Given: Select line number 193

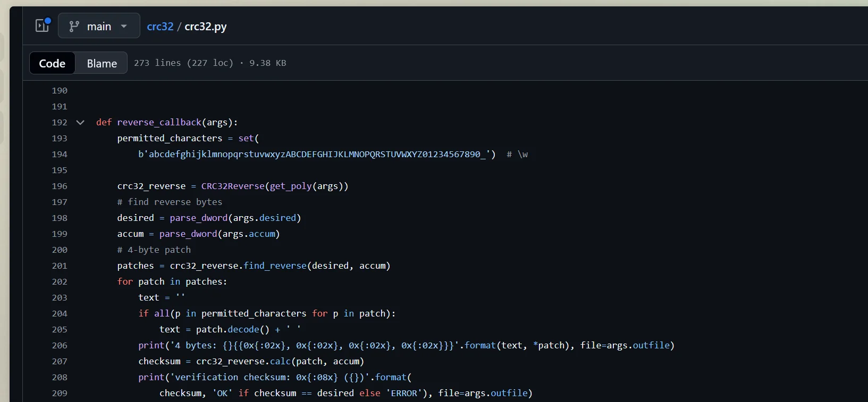Looking at the screenshot, I should tap(60, 139).
